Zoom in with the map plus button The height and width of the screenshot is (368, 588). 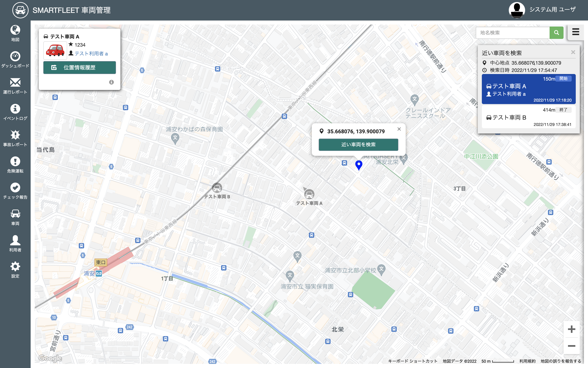point(571,329)
